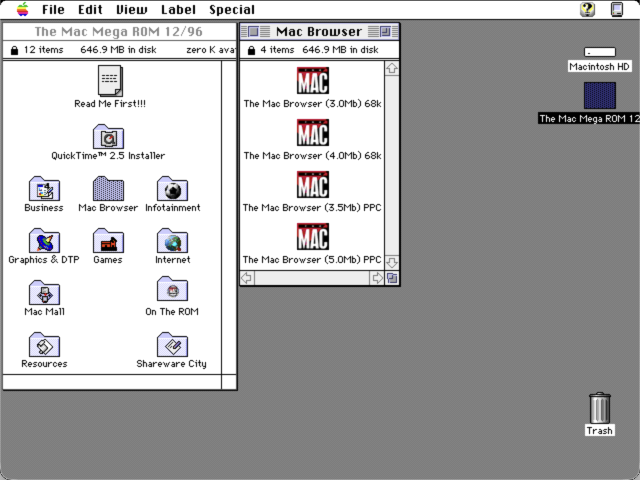Select the Macintosh HD desktop icon
The width and height of the screenshot is (640, 480).
tap(600, 52)
